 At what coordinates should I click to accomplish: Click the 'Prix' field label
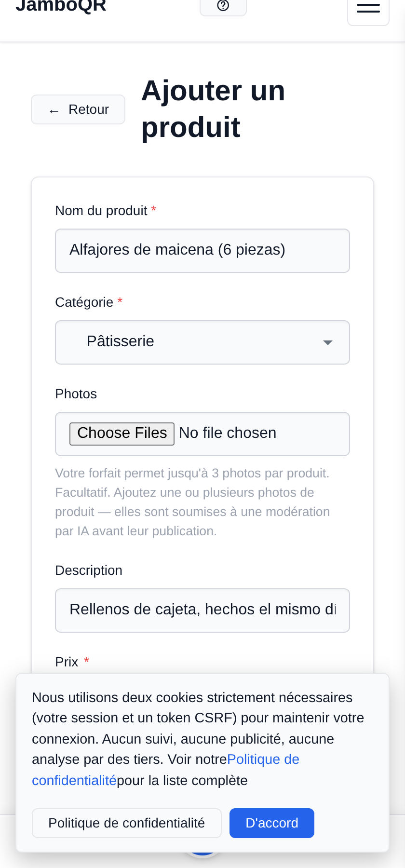(67, 662)
